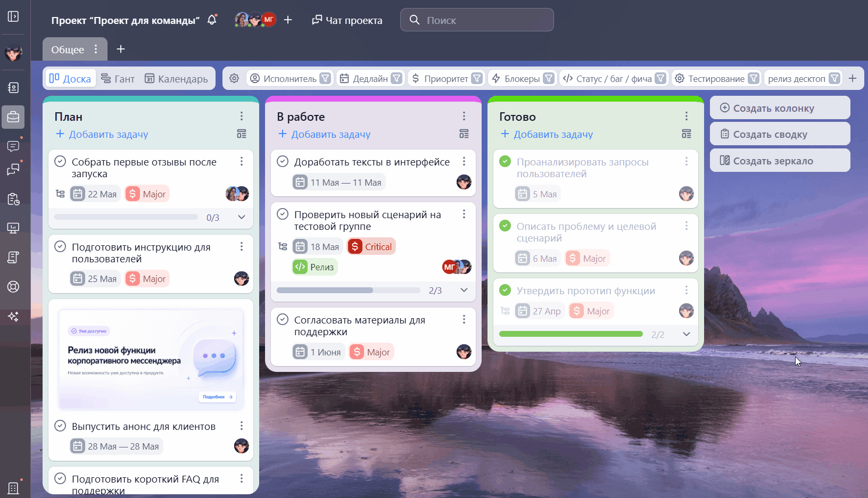Switch to Гант view
The height and width of the screenshot is (498, 868).
[118, 79]
